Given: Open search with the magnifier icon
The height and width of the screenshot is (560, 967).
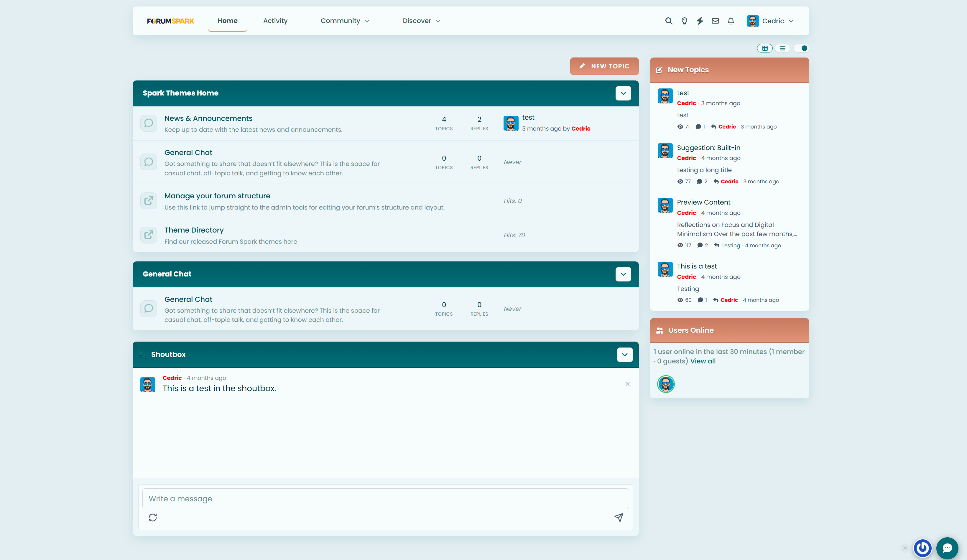Looking at the screenshot, I should (x=668, y=21).
